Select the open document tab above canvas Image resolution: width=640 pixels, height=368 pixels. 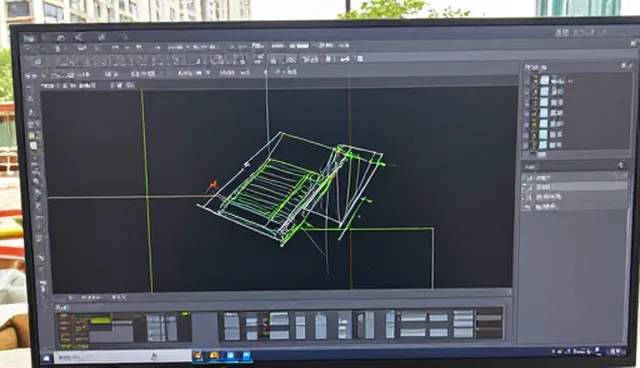click(69, 86)
